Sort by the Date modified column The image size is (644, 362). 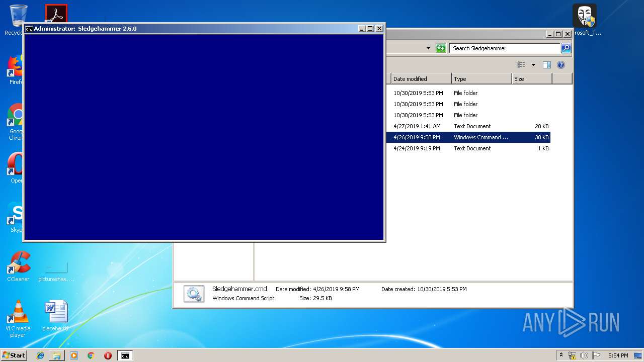[421, 79]
